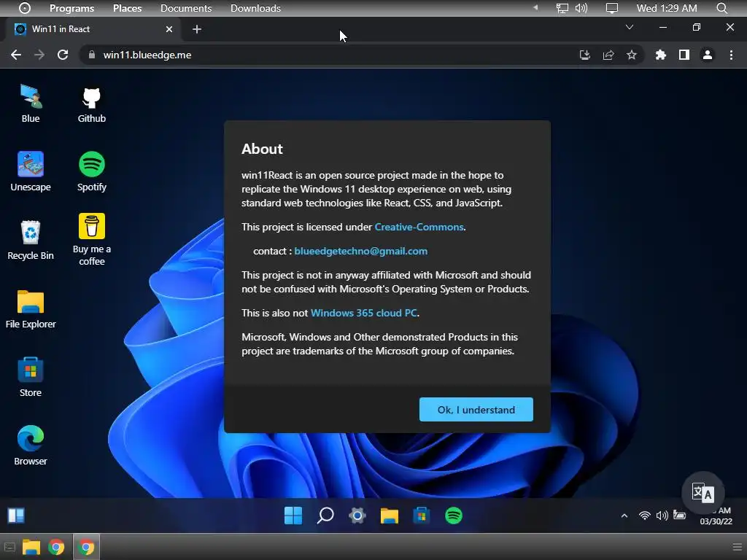Screen dimensions: 747x560
Task: Launch the Browser desktop icon
Action: [31, 446]
